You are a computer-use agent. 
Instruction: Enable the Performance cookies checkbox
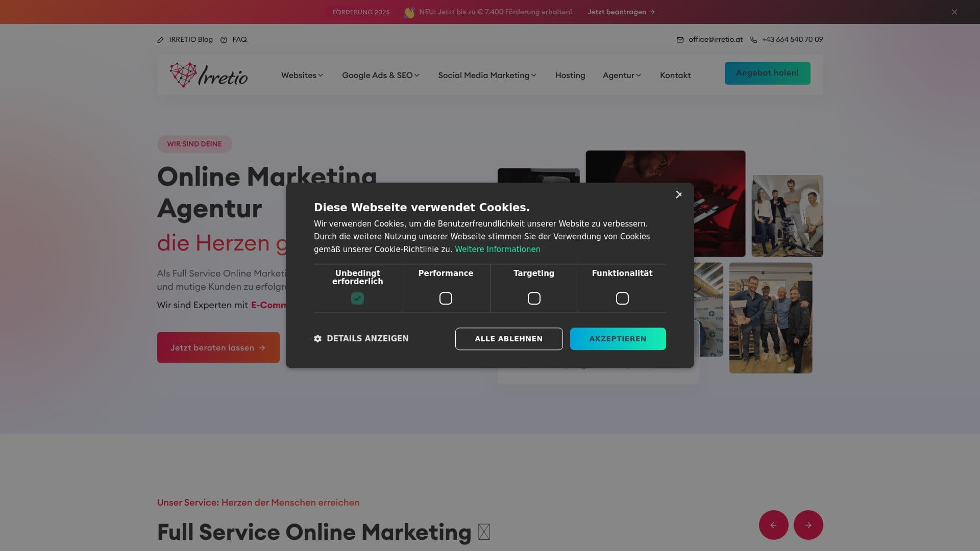(x=446, y=298)
